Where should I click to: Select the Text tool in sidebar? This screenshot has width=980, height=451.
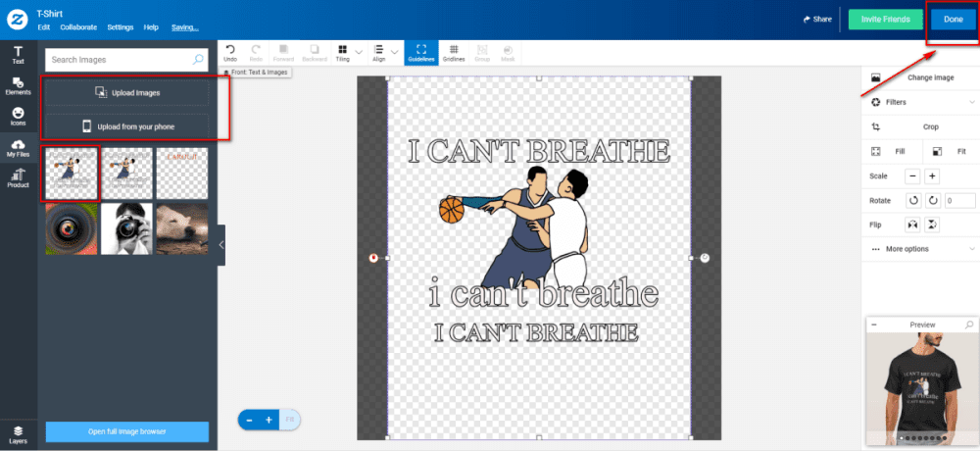18,54
